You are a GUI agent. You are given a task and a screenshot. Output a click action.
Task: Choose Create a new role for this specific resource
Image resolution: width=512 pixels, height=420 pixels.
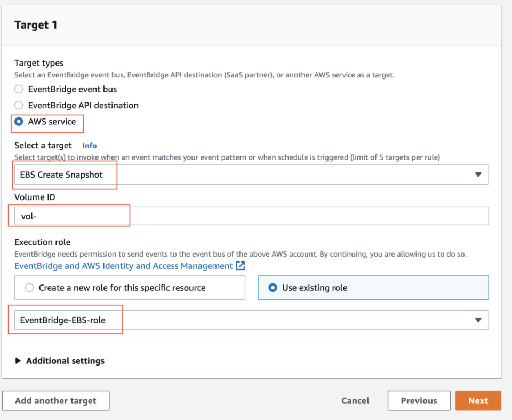coord(31,287)
